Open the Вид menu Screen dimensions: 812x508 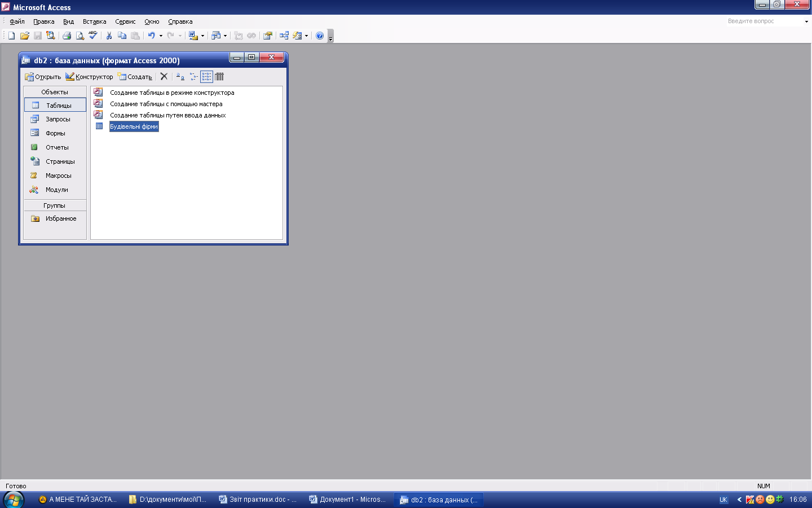pos(68,21)
